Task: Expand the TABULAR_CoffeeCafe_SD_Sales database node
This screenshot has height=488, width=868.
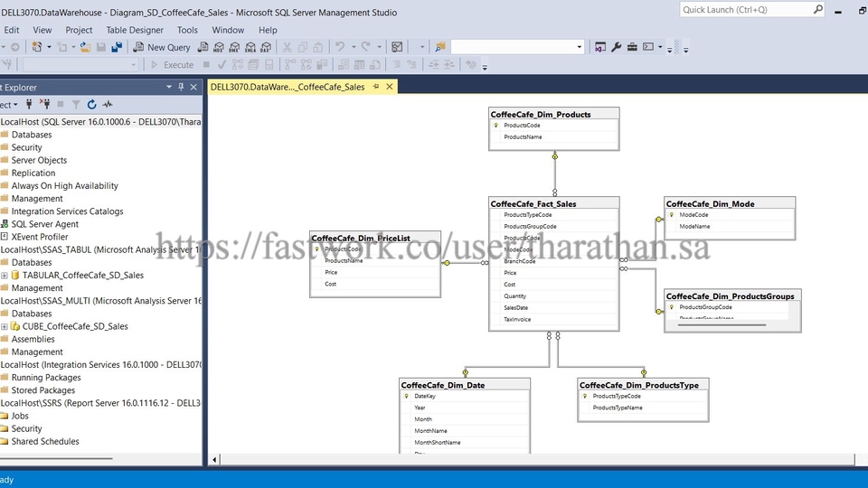Action: 5,276
